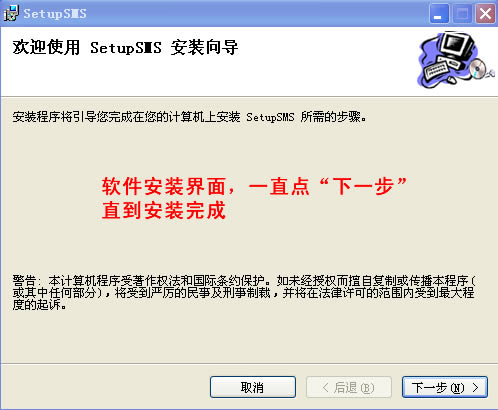Click the CD disc in the banner
Viewport: 498px width, 410px height.
point(478,69)
